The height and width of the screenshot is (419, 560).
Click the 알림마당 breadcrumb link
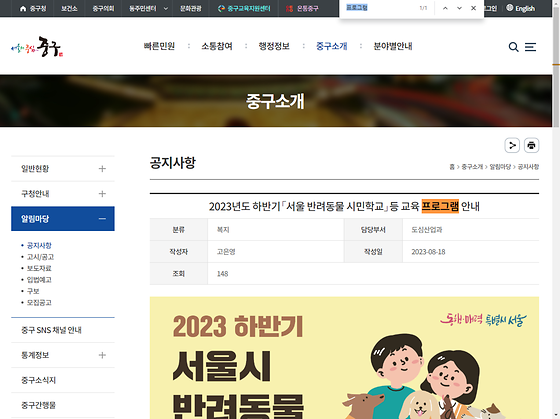click(x=500, y=167)
